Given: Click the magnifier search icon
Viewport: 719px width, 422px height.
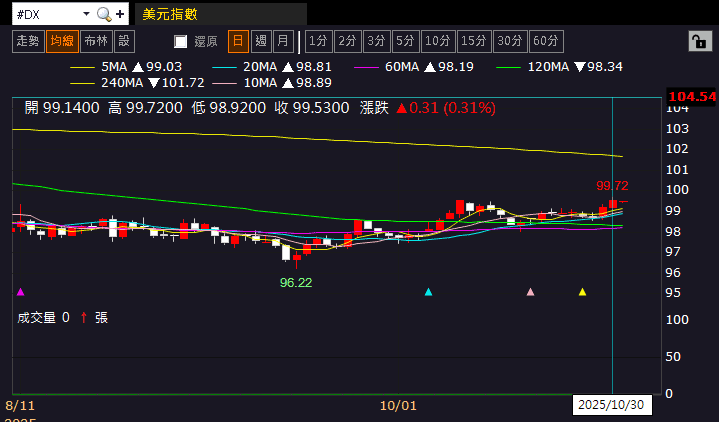Looking at the screenshot, I should 104,14.
